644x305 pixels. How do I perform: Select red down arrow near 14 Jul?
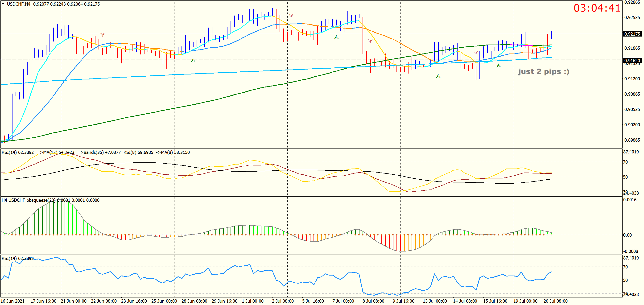[x=476, y=53]
